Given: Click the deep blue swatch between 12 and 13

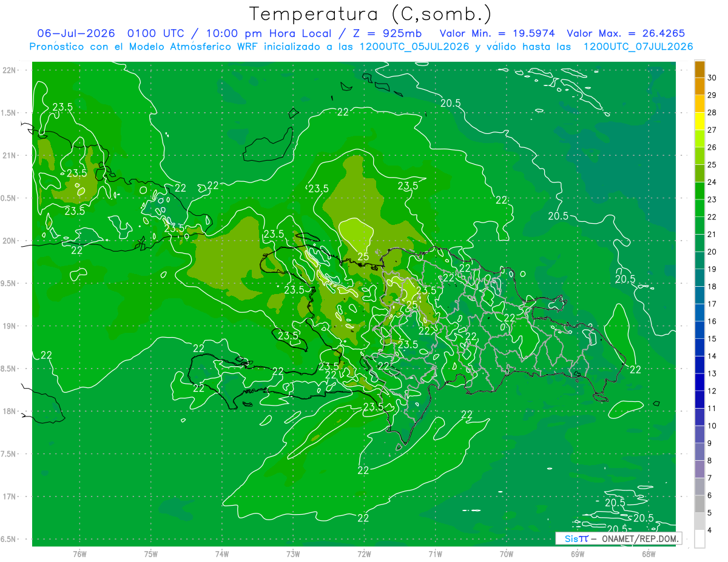Looking at the screenshot, I should pyautogui.click(x=699, y=383).
